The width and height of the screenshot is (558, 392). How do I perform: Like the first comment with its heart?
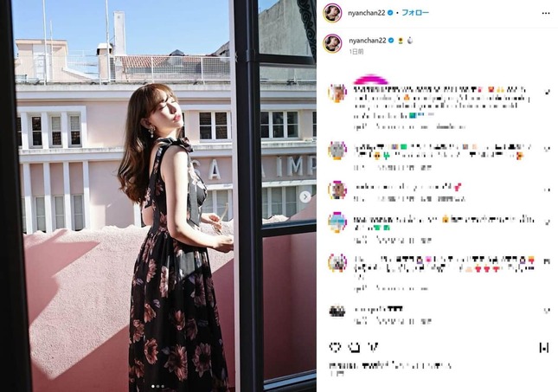point(547,93)
